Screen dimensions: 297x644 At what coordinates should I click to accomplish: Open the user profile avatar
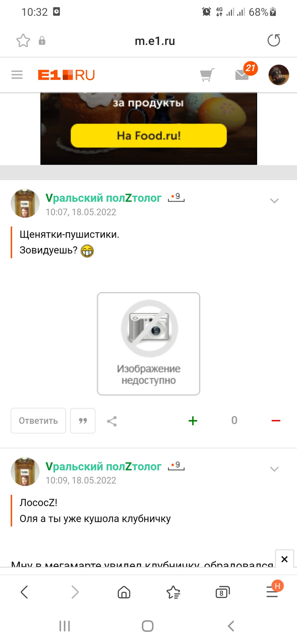click(279, 75)
